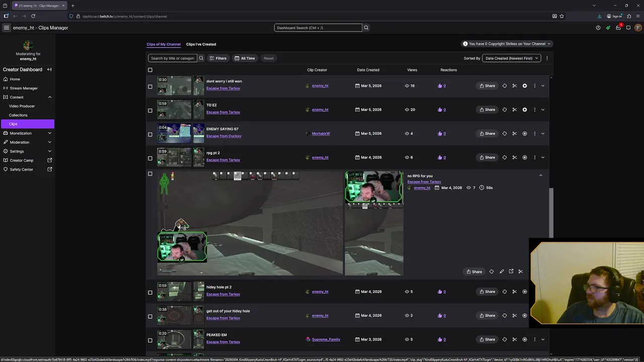Screen dimensions: 644x362
Task: Click the pencil edit icon in expanded clip
Action: click(502, 271)
